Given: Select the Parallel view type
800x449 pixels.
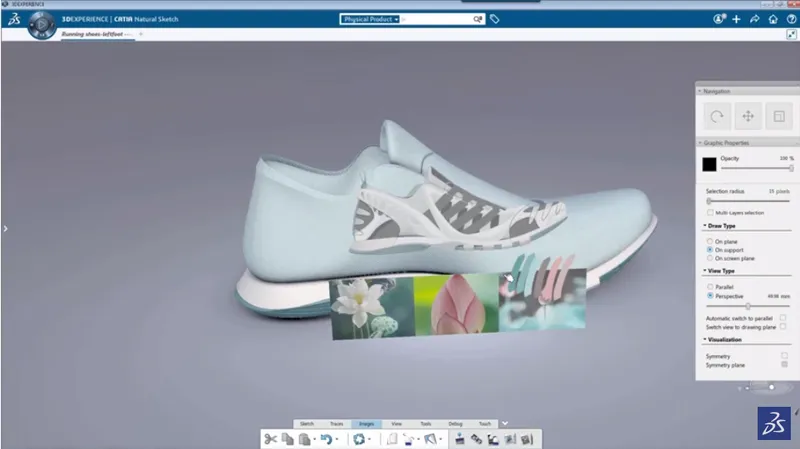Looking at the screenshot, I should pyautogui.click(x=710, y=287).
